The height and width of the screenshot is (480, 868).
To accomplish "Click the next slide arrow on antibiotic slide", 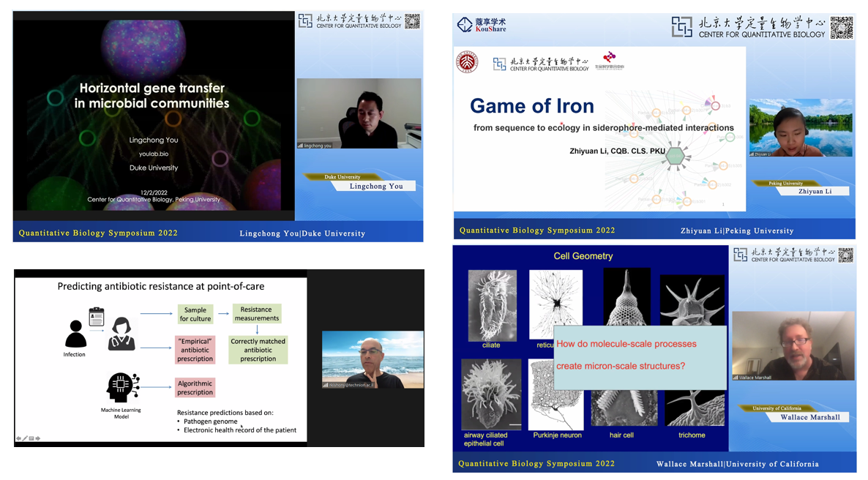I will [x=38, y=438].
